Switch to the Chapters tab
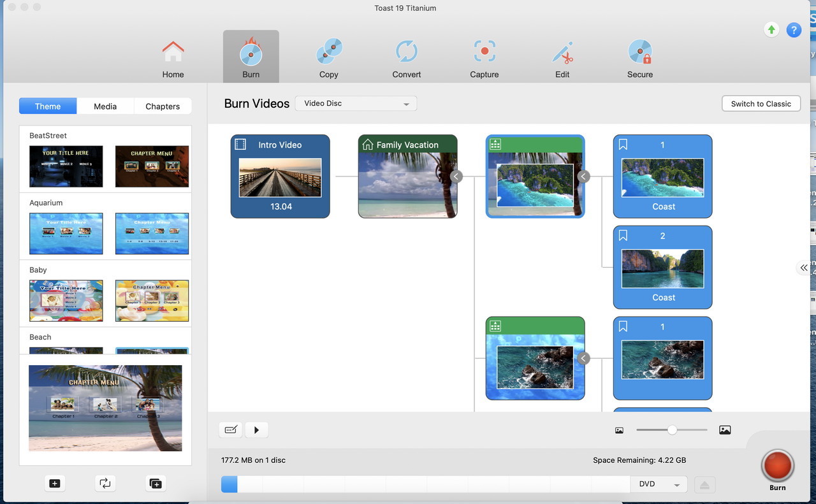This screenshot has width=816, height=504. (163, 106)
